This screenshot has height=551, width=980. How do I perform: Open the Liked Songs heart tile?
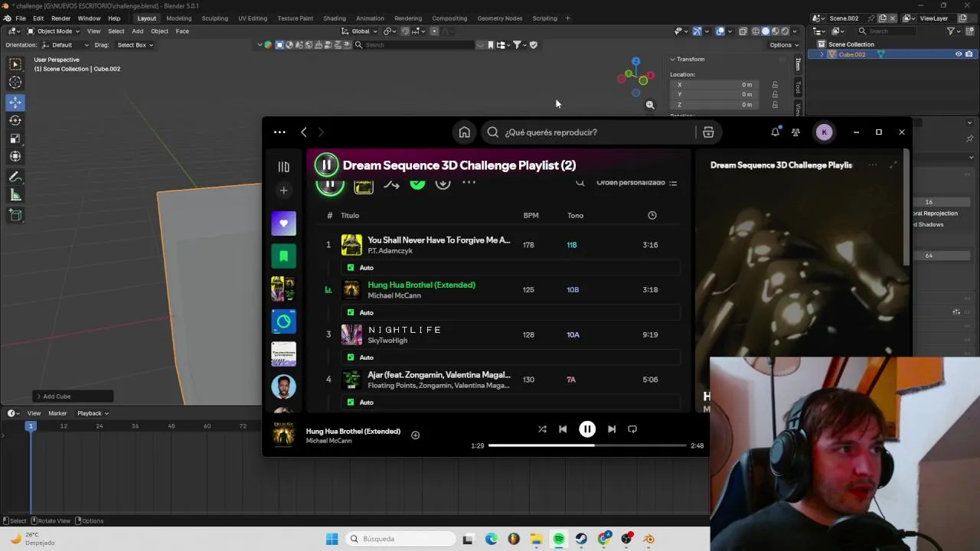click(283, 223)
